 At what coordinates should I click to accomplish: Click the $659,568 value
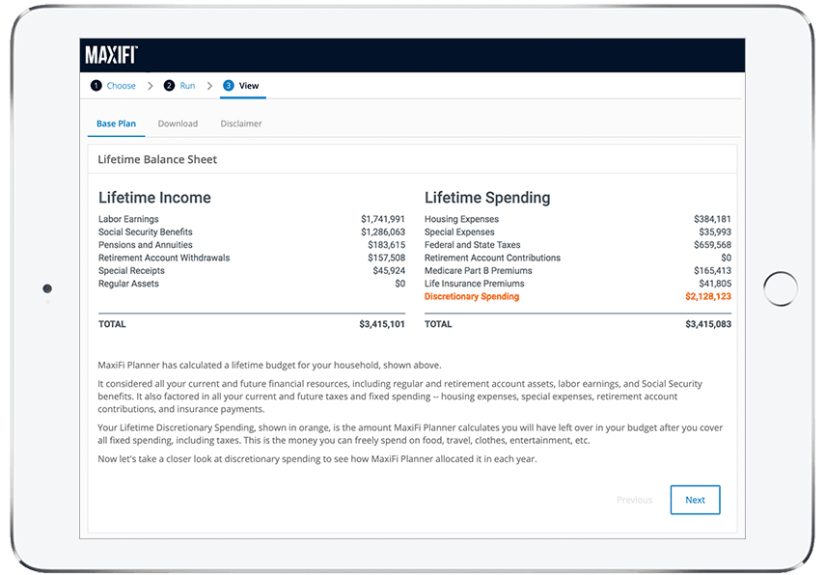click(x=712, y=245)
